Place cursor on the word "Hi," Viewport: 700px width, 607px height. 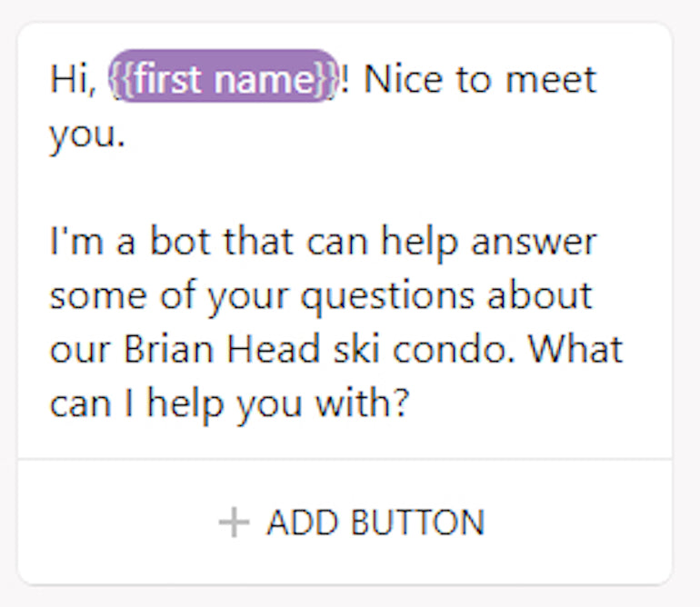click(73, 79)
